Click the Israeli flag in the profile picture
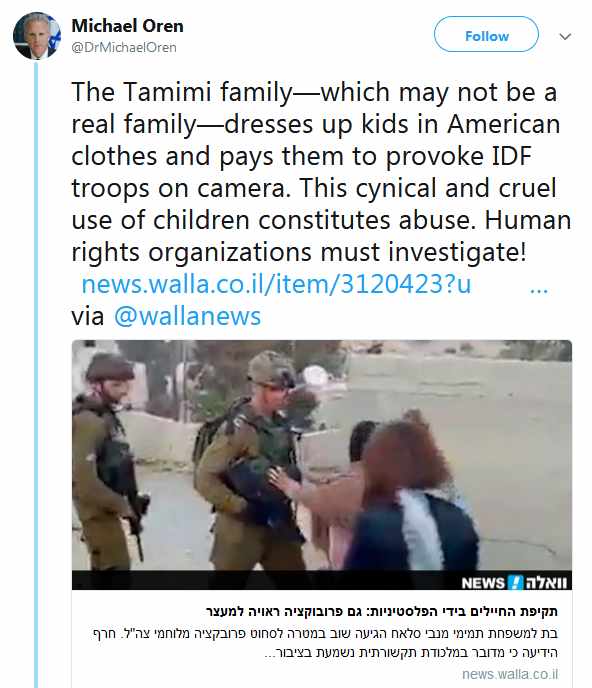 [x=54, y=36]
